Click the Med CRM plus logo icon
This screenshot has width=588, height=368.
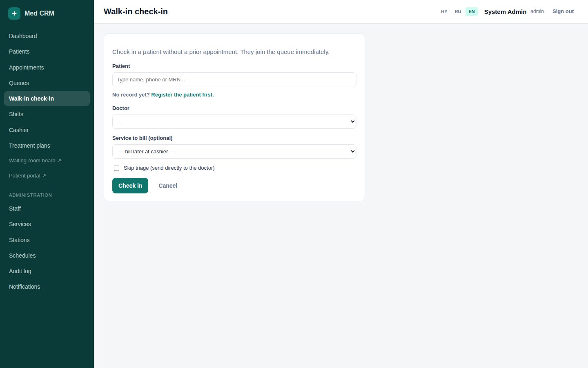point(14,13)
